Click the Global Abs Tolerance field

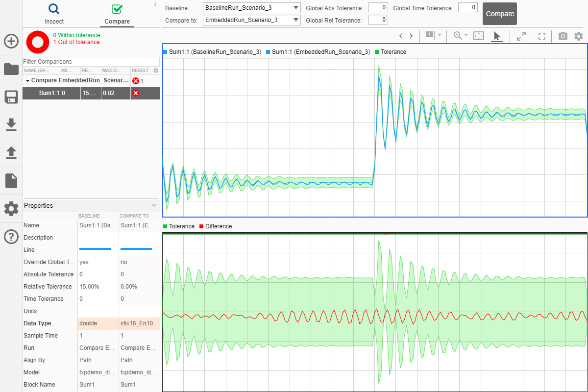(x=378, y=7)
